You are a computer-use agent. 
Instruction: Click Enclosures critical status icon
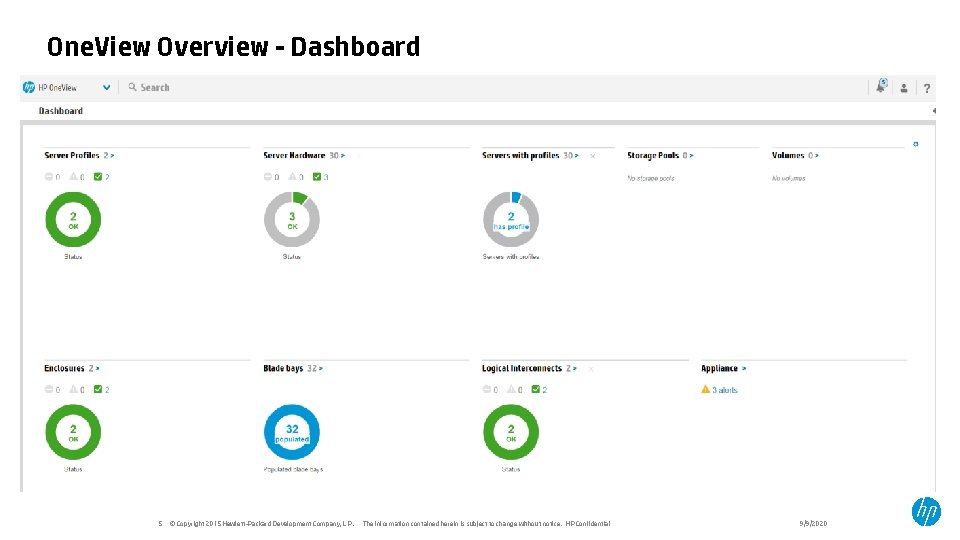tap(48, 389)
